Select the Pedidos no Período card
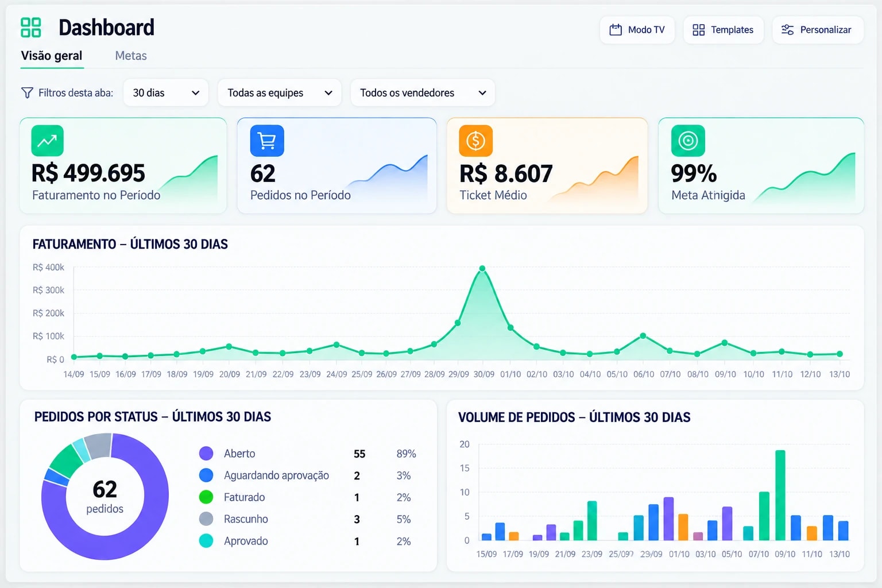The width and height of the screenshot is (882, 588). (337, 166)
